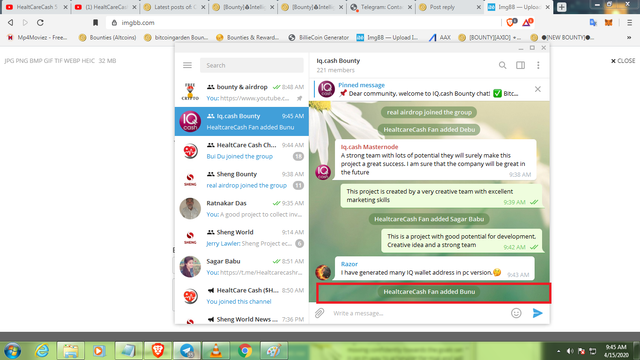This screenshot has width=640, height=360.
Task: Click the Pinned message link
Action: coord(361,85)
